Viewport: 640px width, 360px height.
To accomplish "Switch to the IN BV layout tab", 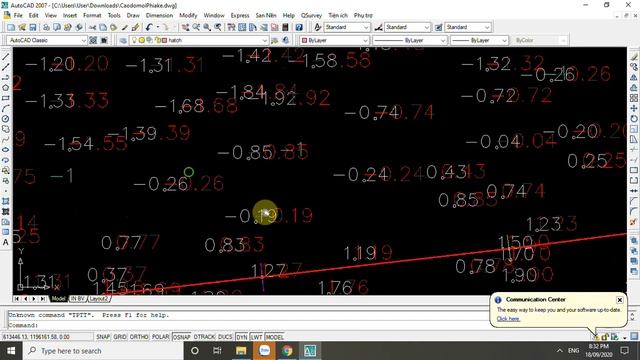I will tap(78, 299).
